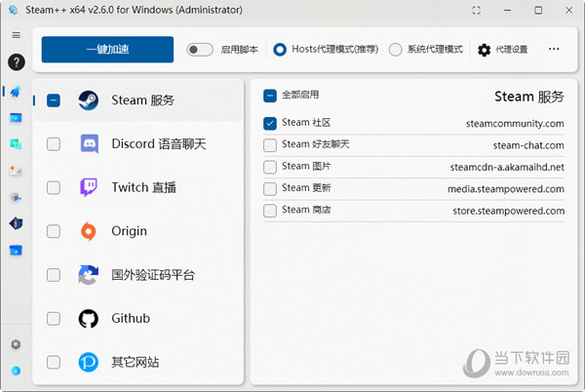Select the Origin list item
Viewport: 585px width, 392px height.
[138, 231]
